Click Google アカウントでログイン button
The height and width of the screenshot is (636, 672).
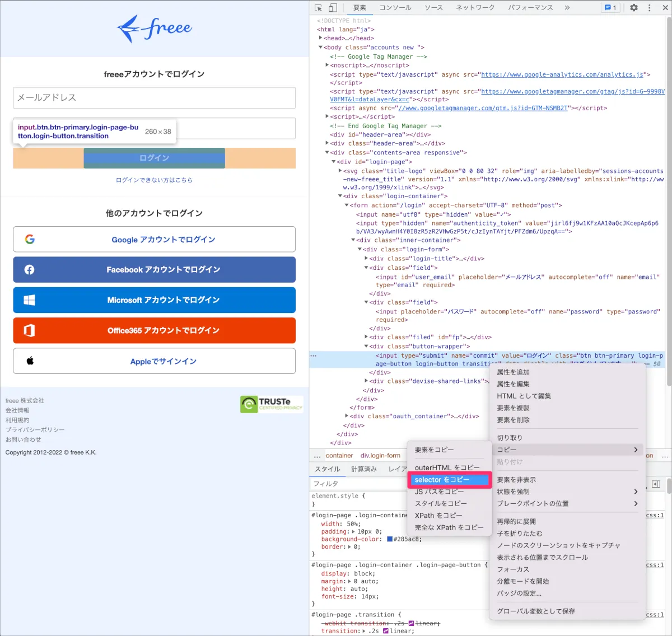[155, 240]
